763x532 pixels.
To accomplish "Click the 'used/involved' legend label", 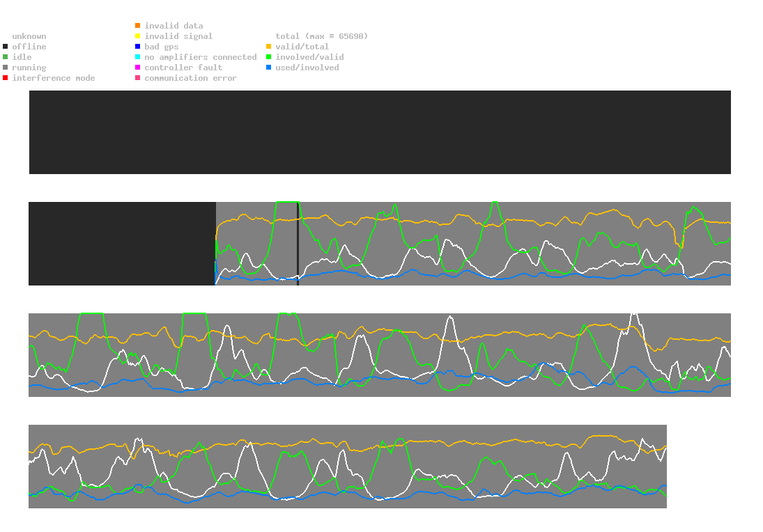I will click(307, 68).
